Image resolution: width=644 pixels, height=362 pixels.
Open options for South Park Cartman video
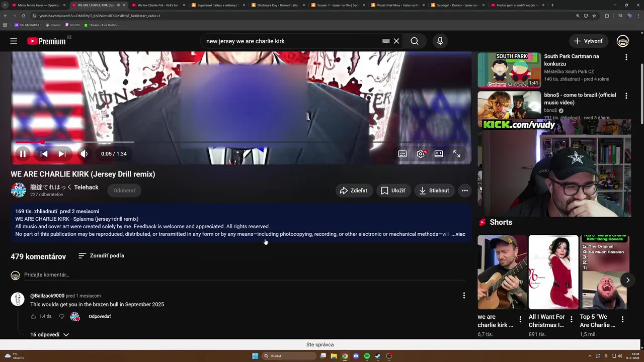[626, 57]
